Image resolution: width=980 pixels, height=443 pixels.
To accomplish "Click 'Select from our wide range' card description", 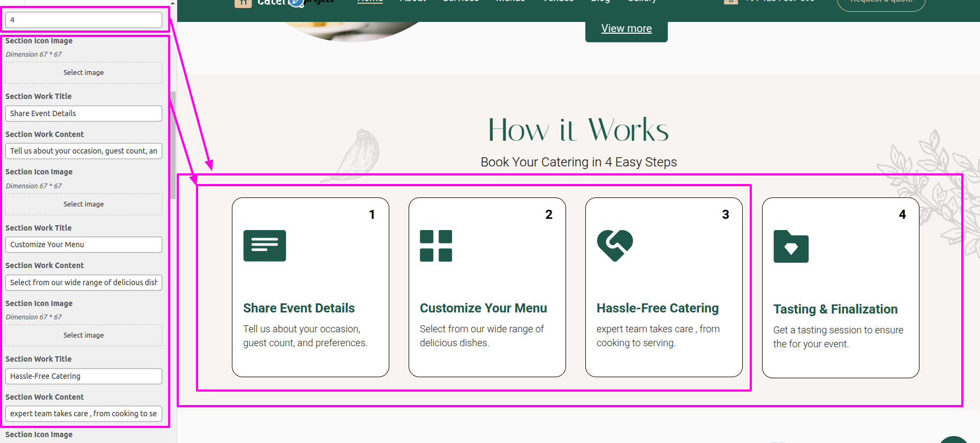I will pos(482,336).
